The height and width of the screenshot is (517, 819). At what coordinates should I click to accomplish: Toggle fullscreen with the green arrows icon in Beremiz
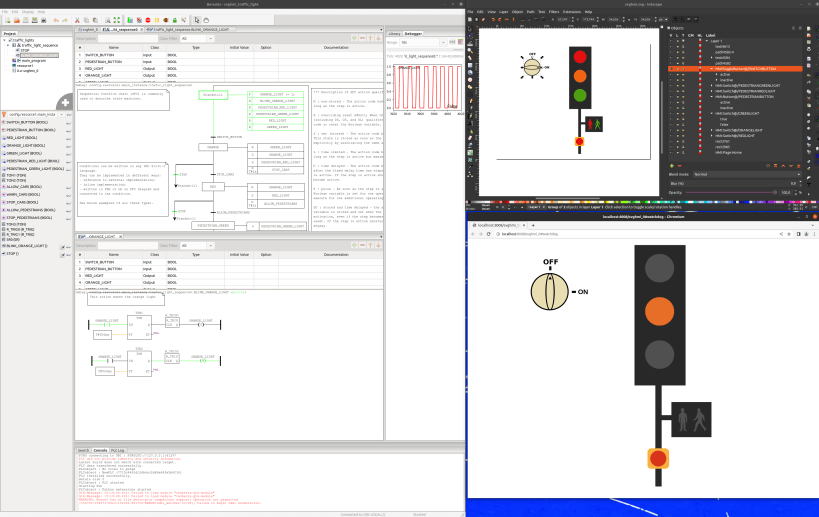(116, 20)
